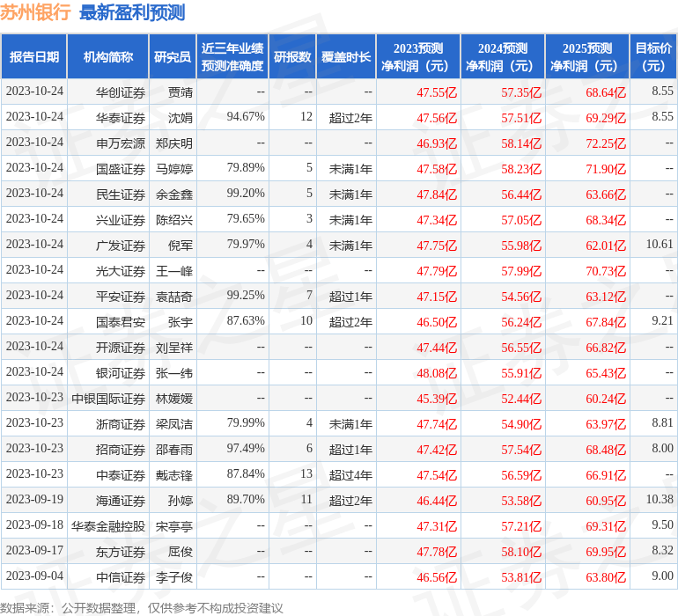Select the 2023-09-04 report date cell

[x=34, y=577]
